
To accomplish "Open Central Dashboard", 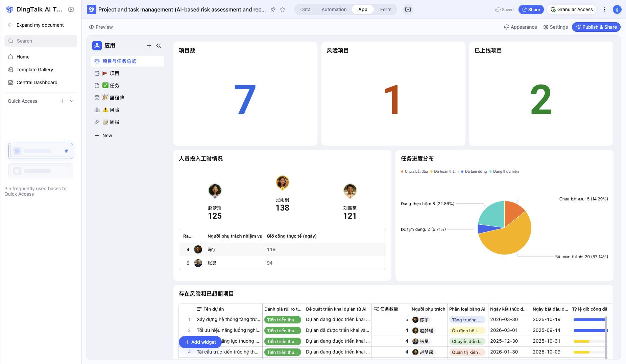I will (x=41, y=82).
